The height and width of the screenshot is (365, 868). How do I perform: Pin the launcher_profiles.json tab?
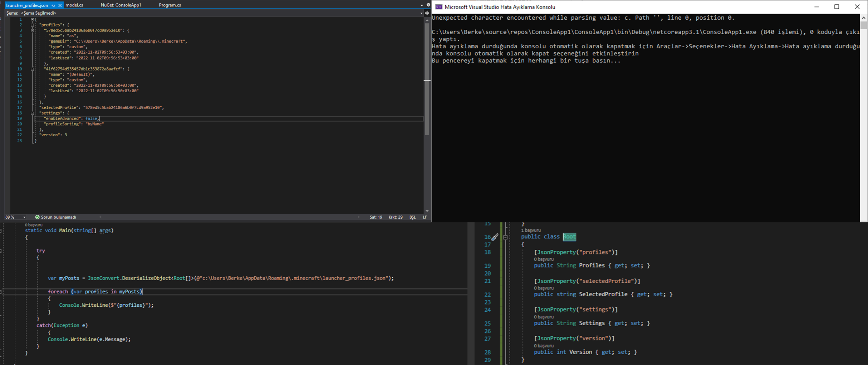click(x=53, y=5)
